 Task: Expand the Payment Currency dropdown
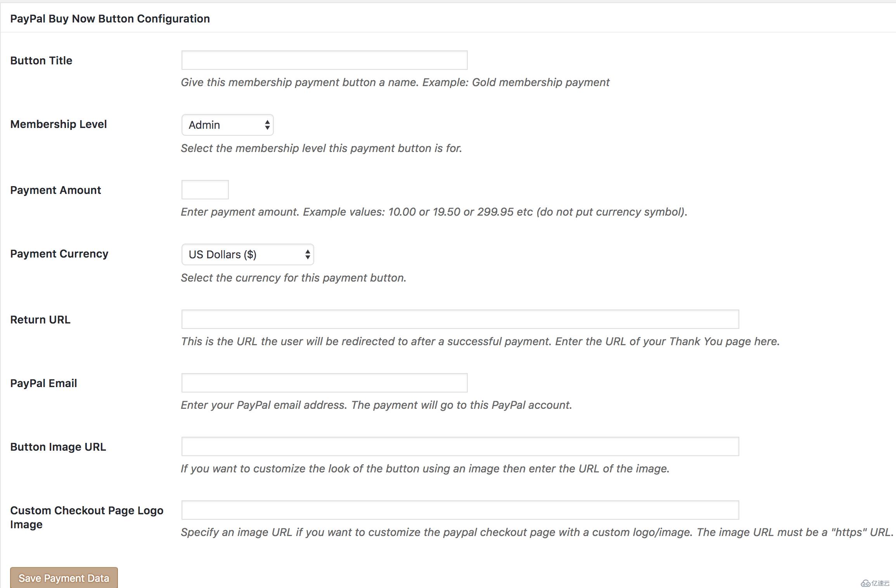coord(248,254)
